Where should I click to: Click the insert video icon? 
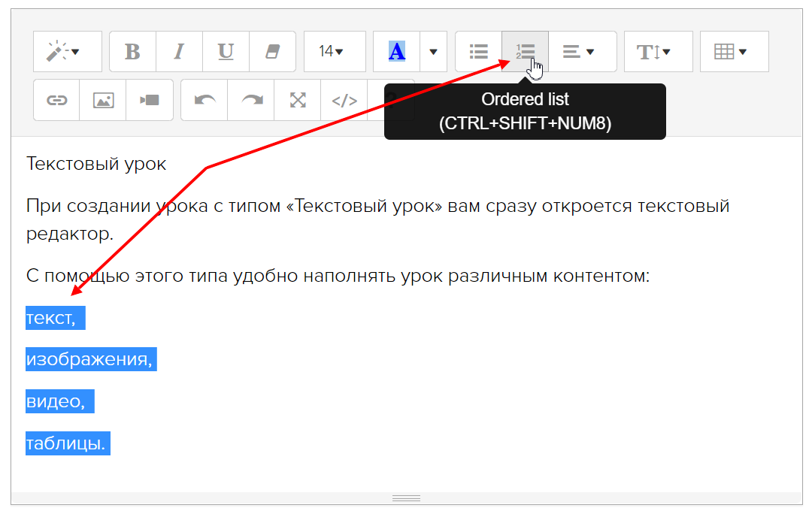(150, 100)
